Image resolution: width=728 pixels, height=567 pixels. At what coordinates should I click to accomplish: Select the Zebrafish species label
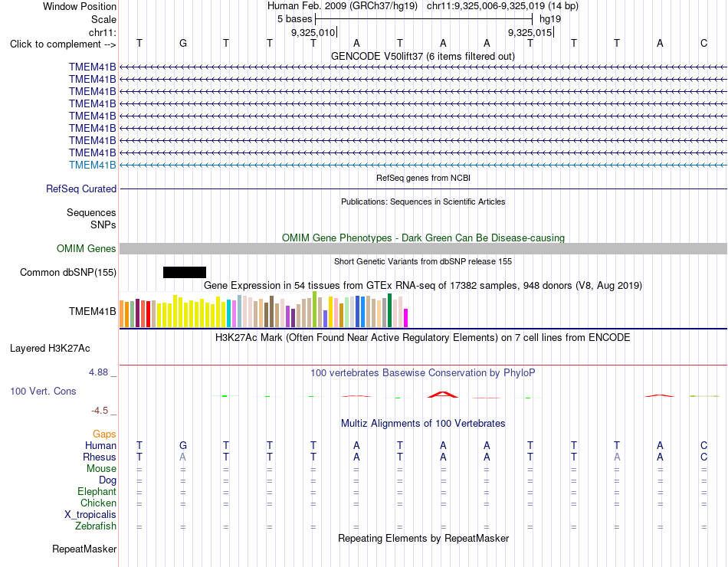[x=96, y=526]
